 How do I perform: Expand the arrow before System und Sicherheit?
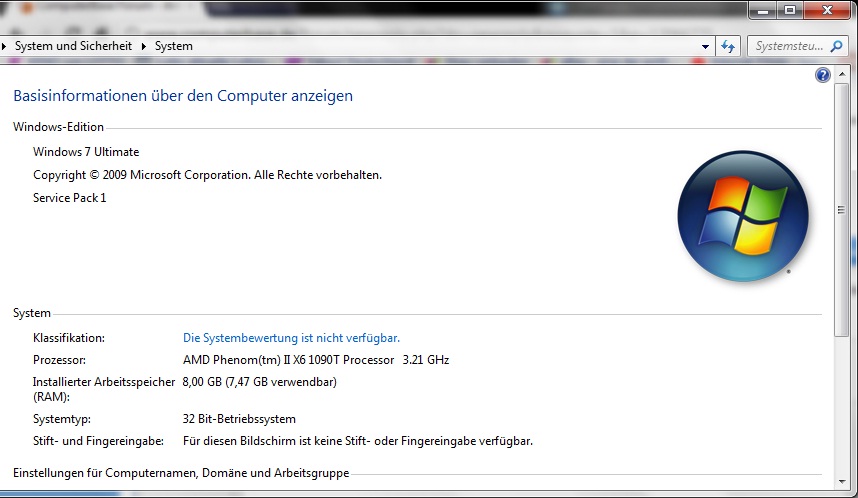[4, 47]
